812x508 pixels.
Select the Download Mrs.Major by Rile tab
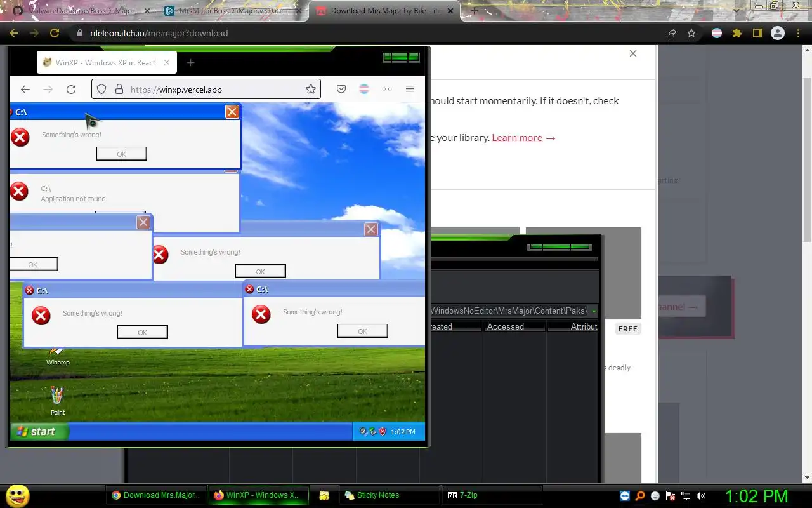pos(385,11)
